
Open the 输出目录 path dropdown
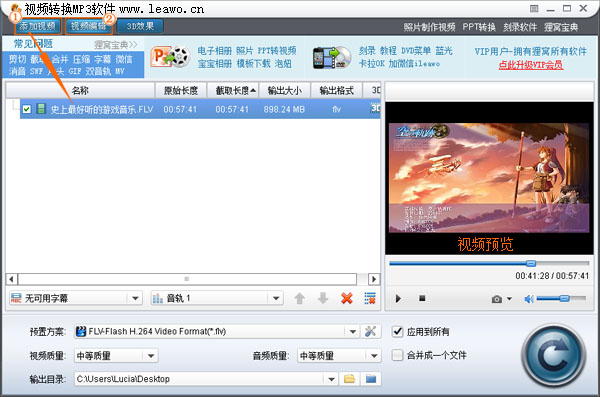point(206,379)
